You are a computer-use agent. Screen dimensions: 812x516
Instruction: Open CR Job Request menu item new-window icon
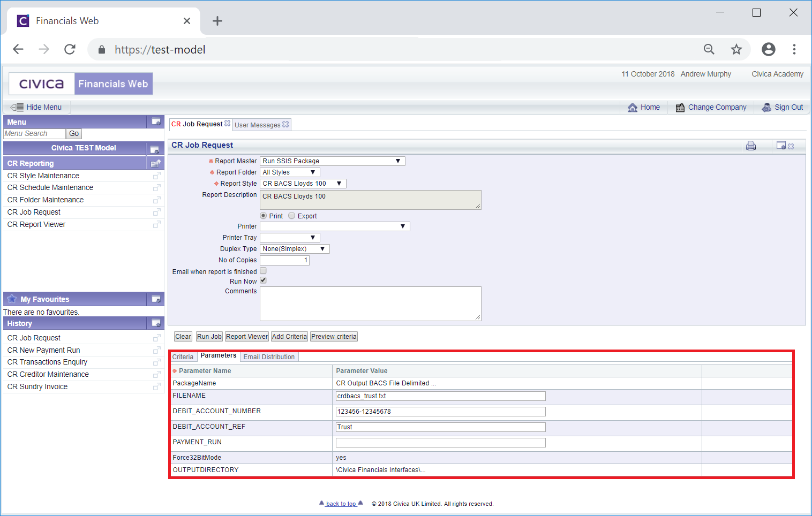point(157,212)
